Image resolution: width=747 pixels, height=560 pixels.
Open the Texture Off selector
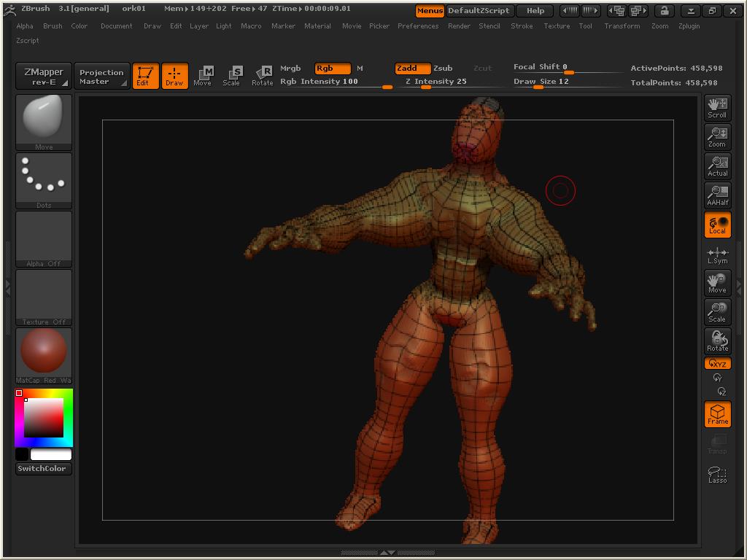43,297
